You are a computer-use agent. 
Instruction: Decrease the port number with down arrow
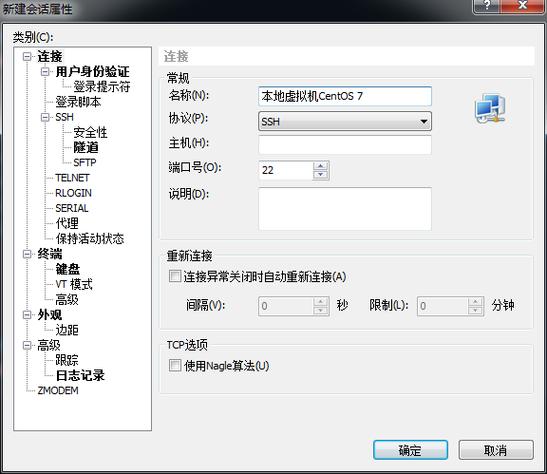(x=321, y=175)
